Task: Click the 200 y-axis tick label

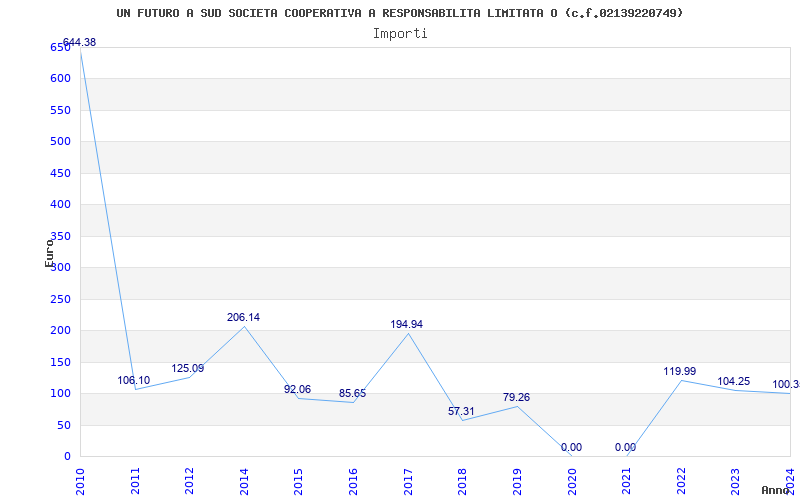Action: pos(60,331)
